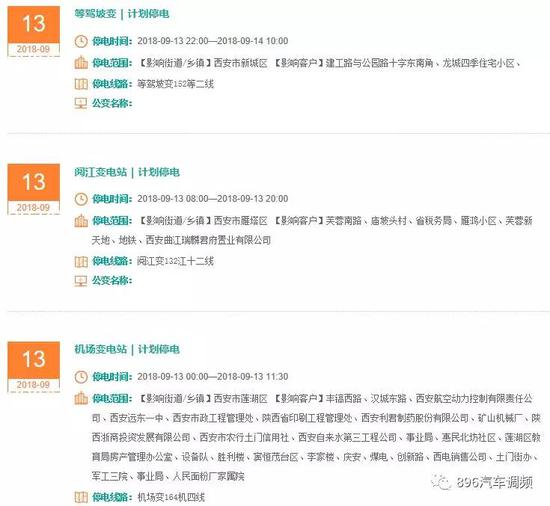This screenshot has width=550, height=506.
Task: Click the clock icon in 闻江变电站 entry
Action: coord(81,199)
